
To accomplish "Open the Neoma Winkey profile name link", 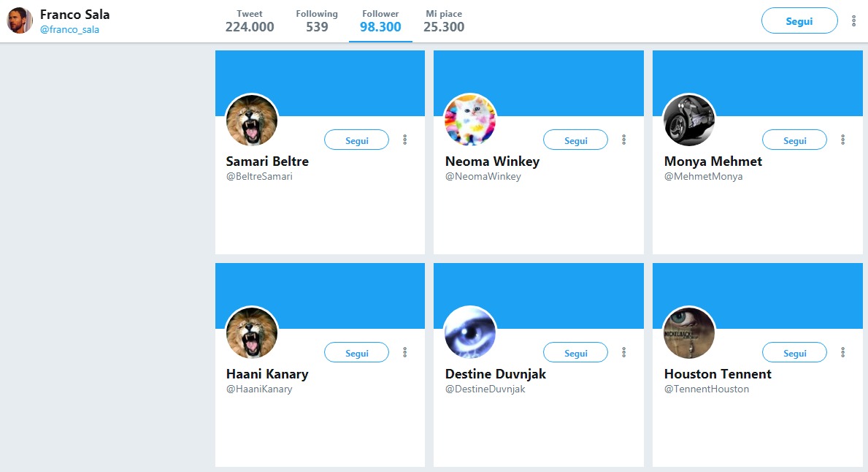I will (492, 161).
